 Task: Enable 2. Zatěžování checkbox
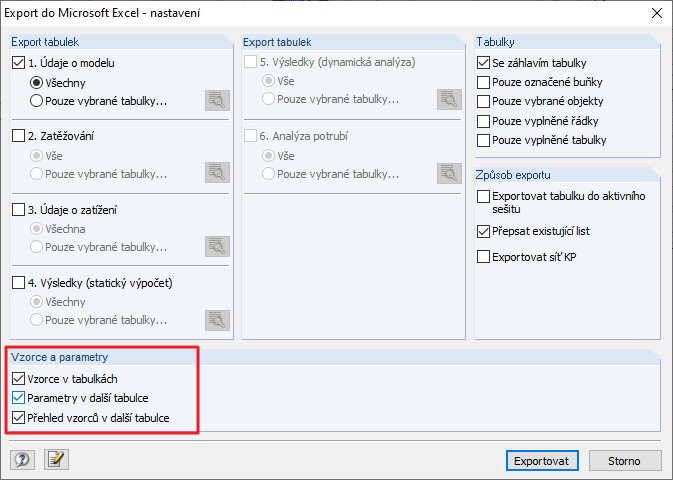(18, 136)
